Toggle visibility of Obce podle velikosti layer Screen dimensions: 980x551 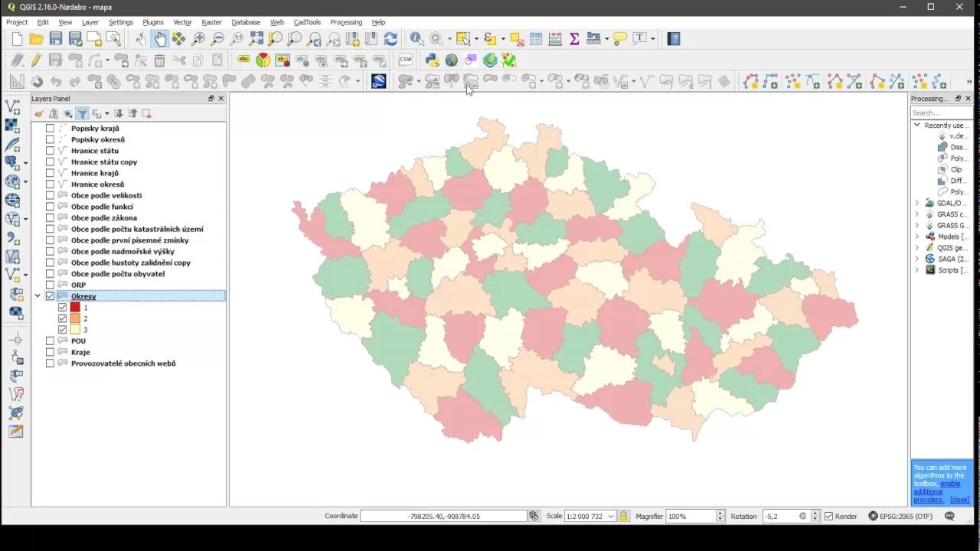coord(50,195)
